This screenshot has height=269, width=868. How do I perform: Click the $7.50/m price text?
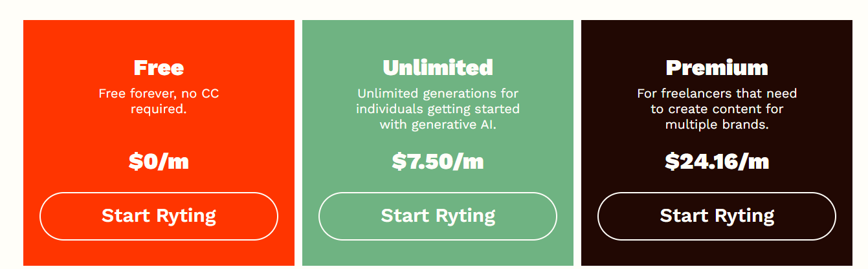click(x=438, y=161)
